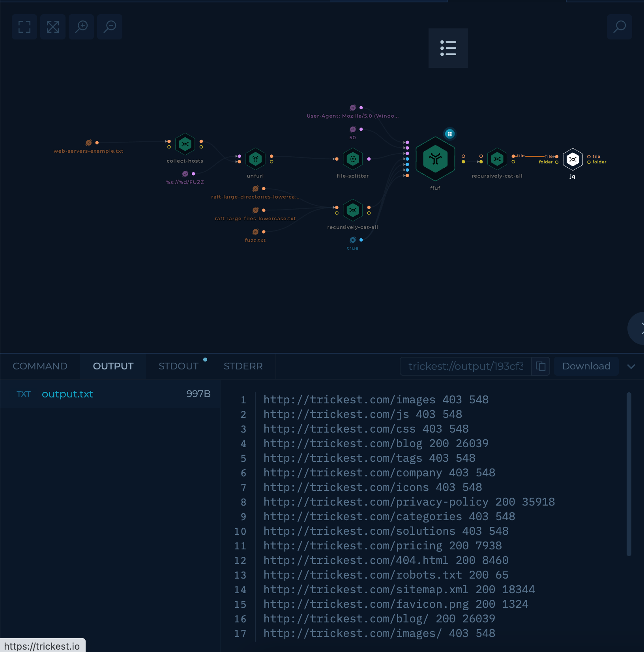The image size is (644, 652).
Task: Click the 50 value input node
Action: [353, 129]
